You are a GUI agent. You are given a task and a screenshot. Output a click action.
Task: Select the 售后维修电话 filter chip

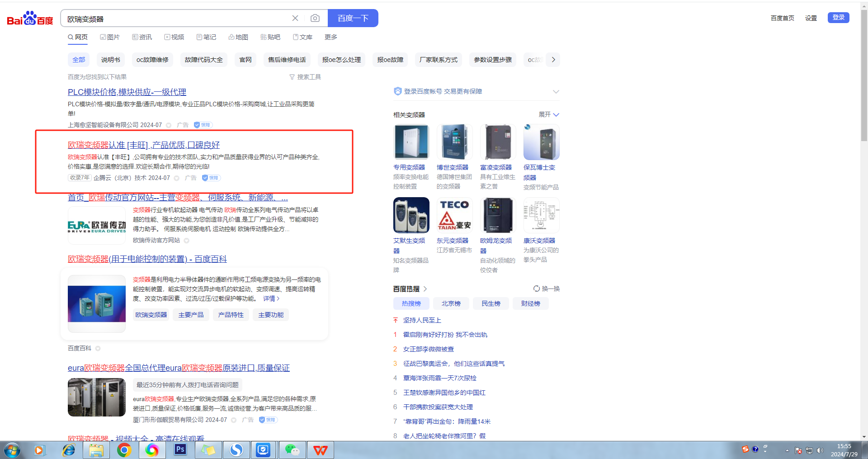pos(287,60)
